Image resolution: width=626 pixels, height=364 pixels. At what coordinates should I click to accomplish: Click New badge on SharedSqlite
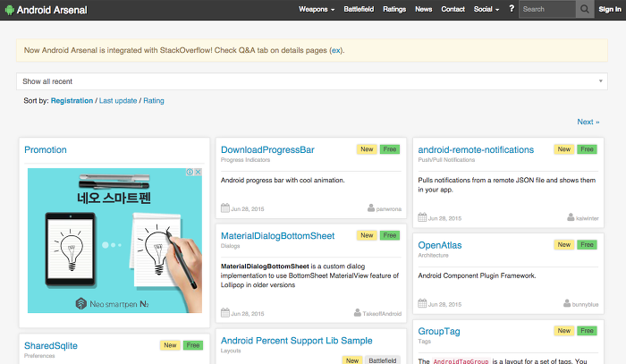click(x=170, y=345)
